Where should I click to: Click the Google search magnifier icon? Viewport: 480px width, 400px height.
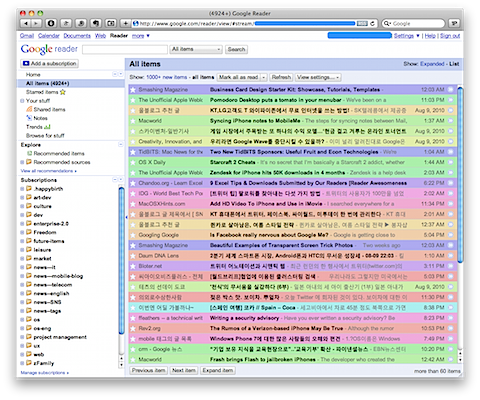coord(387,23)
